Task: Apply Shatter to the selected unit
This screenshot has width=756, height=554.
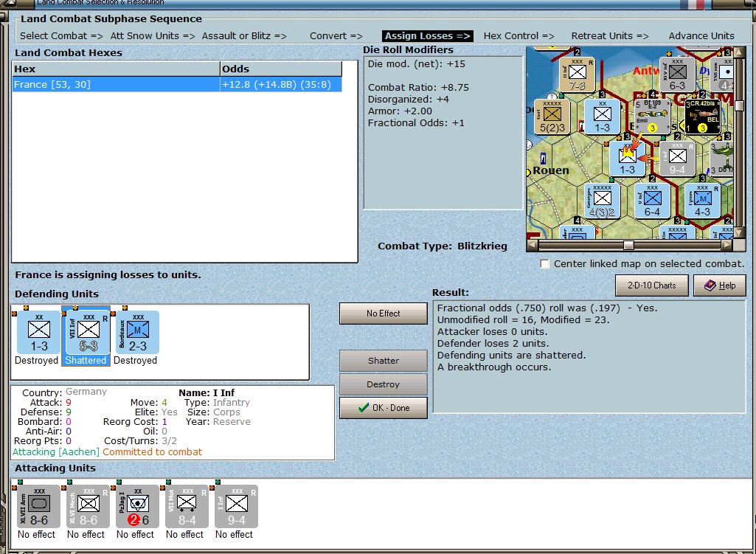Action: point(384,361)
